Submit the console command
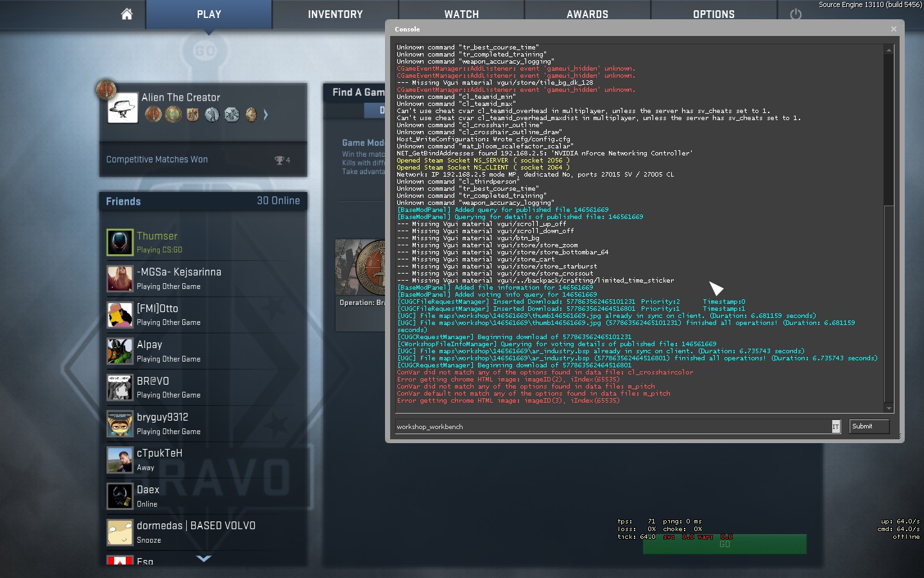 click(869, 426)
